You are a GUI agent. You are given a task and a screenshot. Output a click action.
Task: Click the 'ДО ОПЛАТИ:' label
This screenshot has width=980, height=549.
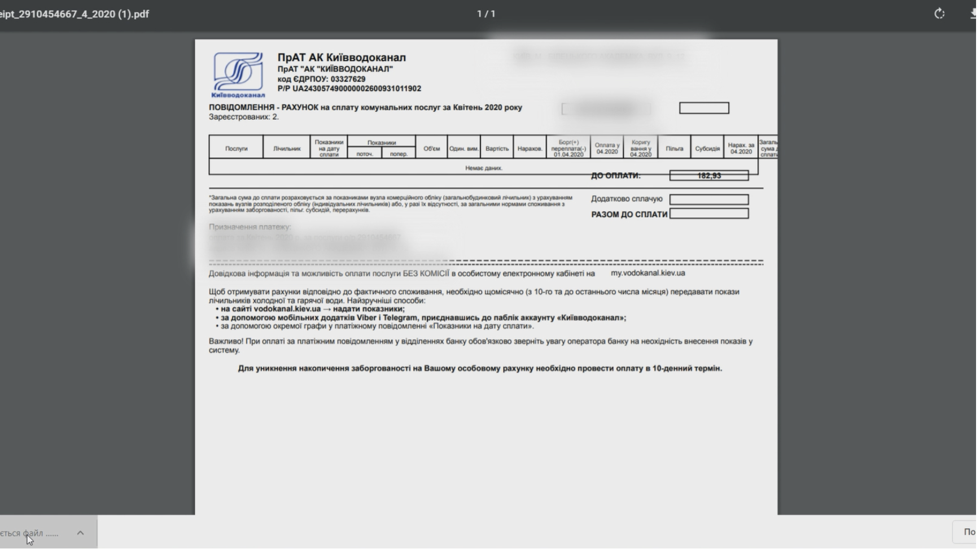click(616, 176)
